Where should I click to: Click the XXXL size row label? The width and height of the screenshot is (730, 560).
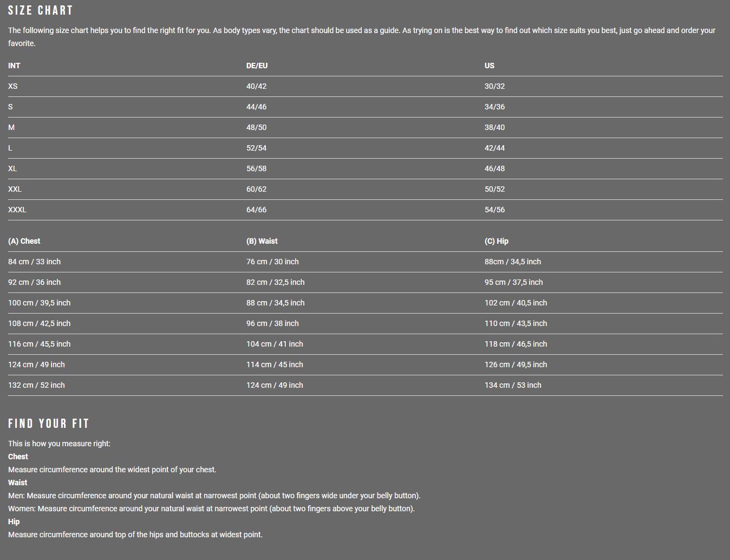point(17,210)
